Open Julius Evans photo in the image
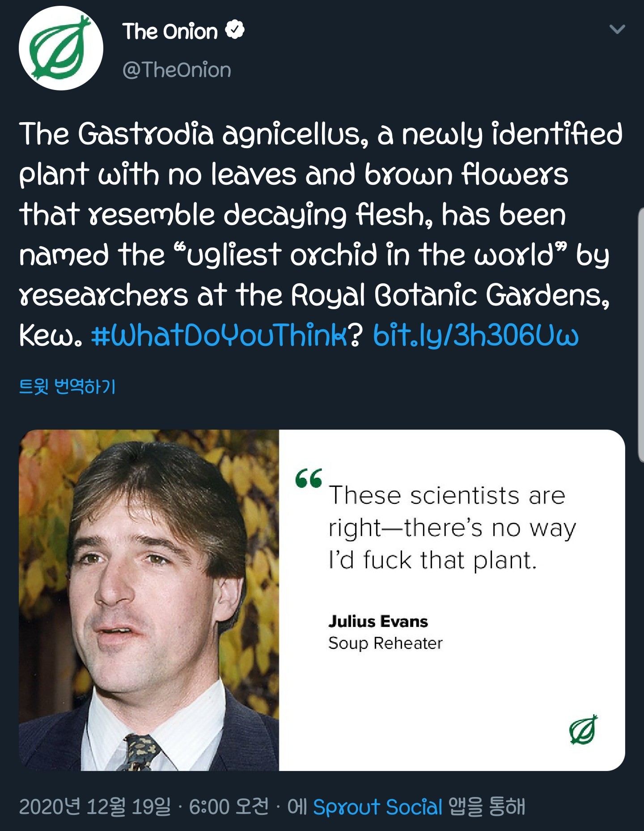The image size is (644, 831). tap(149, 600)
